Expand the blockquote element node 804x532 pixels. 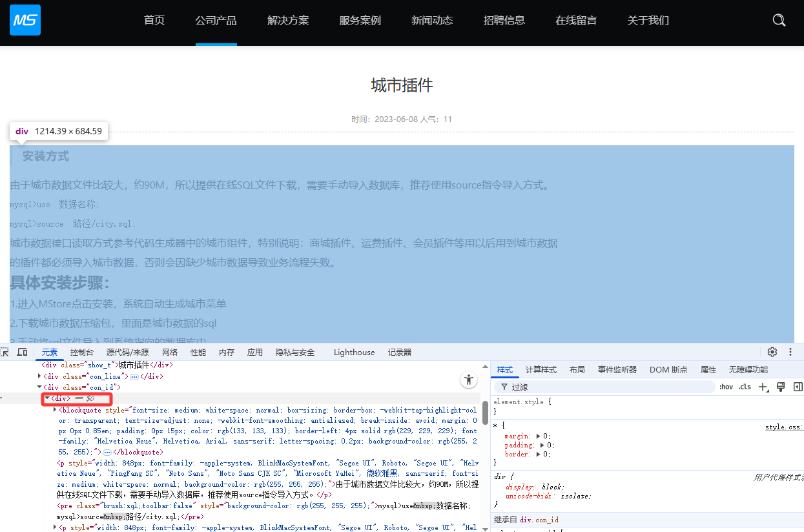[55, 409]
